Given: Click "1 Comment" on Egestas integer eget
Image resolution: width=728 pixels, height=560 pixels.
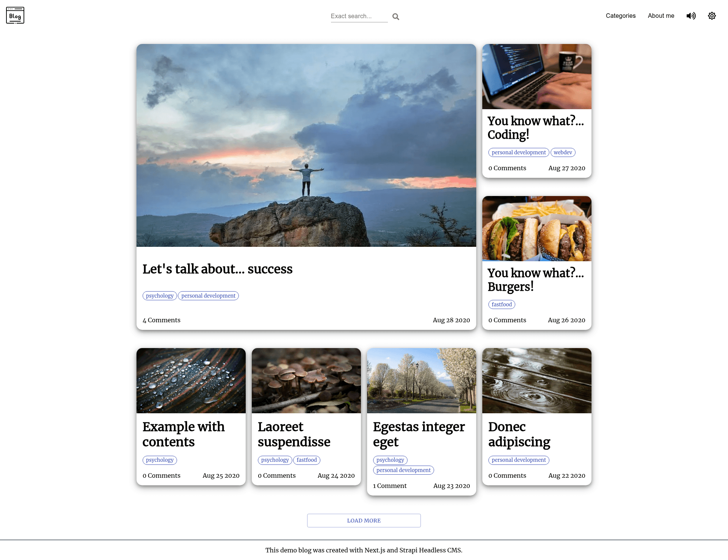Looking at the screenshot, I should coord(390,486).
